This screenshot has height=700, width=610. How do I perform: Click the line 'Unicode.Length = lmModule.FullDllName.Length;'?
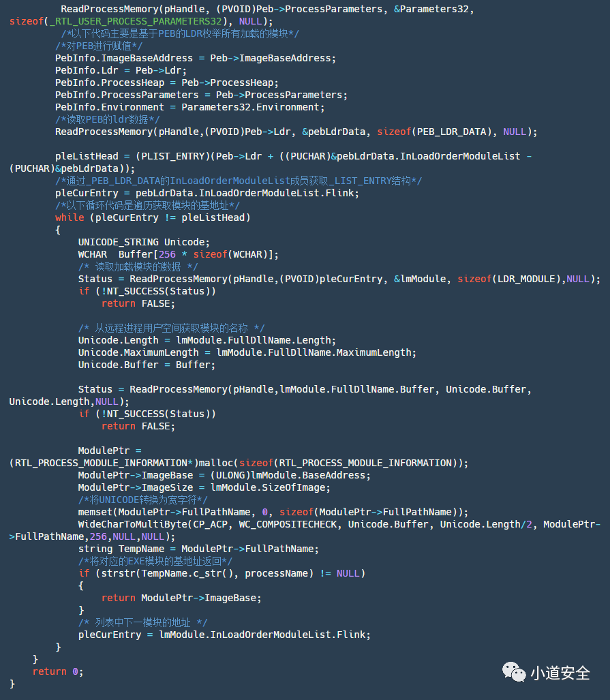207,341
